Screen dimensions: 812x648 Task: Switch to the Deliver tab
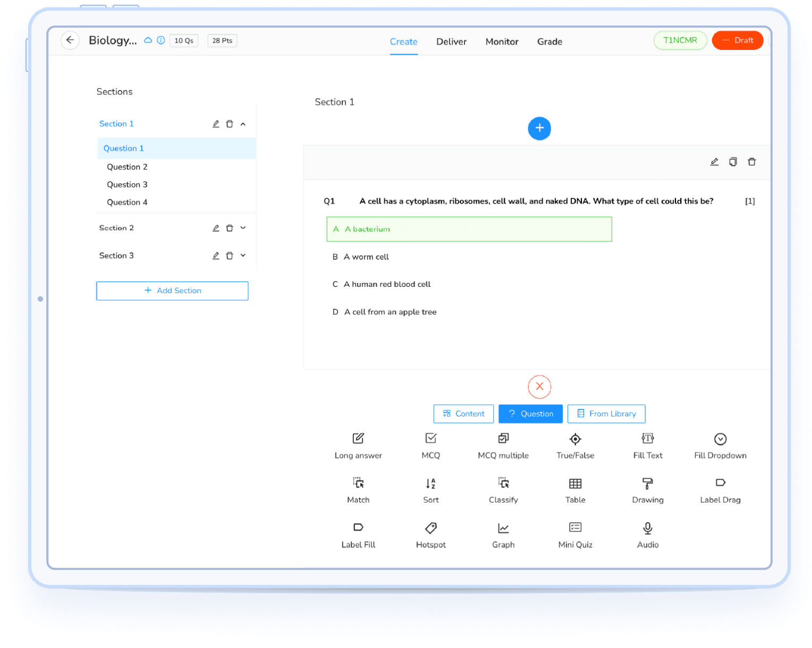click(451, 41)
